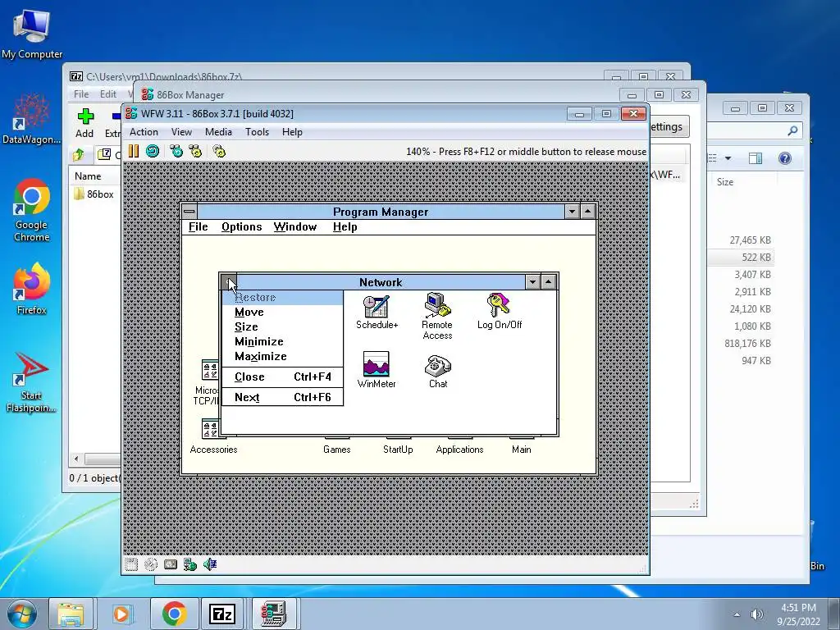Click the Network window control-menu box
The width and height of the screenshot is (840, 630).
pos(229,282)
